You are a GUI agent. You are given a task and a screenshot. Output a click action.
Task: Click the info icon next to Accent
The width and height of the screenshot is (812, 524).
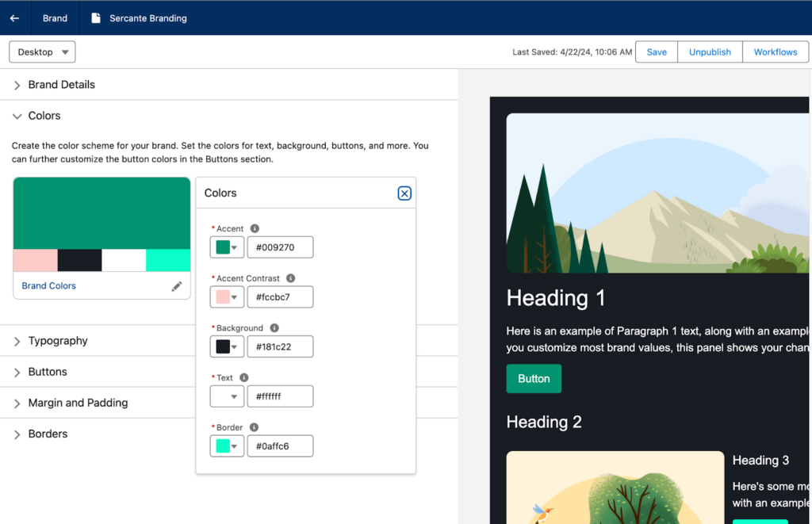tap(255, 228)
